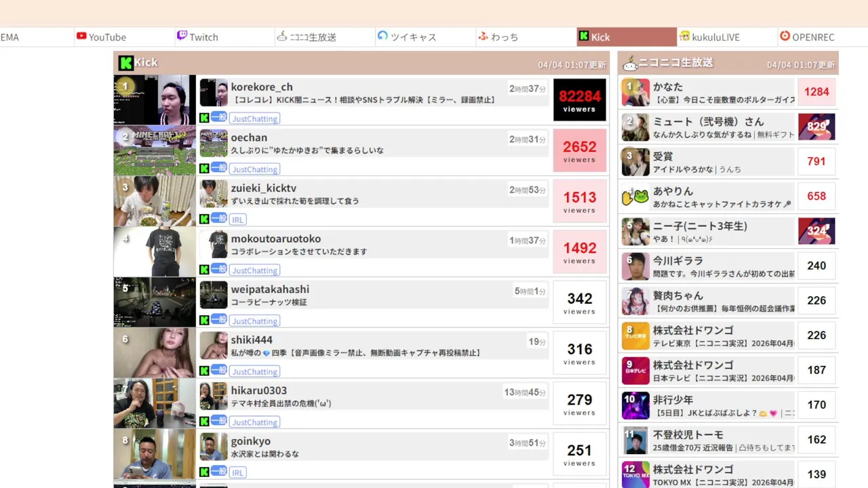Switch to the Twitch tab

click(224, 37)
